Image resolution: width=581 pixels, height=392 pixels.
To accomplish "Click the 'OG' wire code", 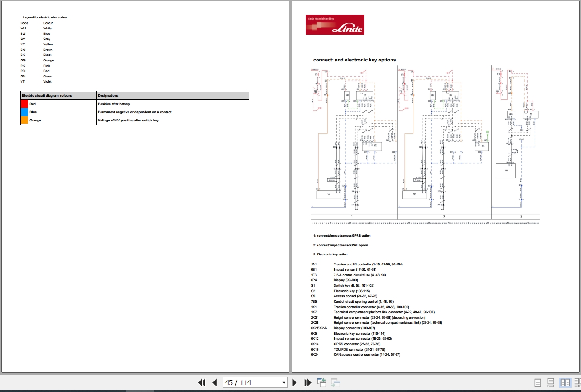I will coord(23,61).
